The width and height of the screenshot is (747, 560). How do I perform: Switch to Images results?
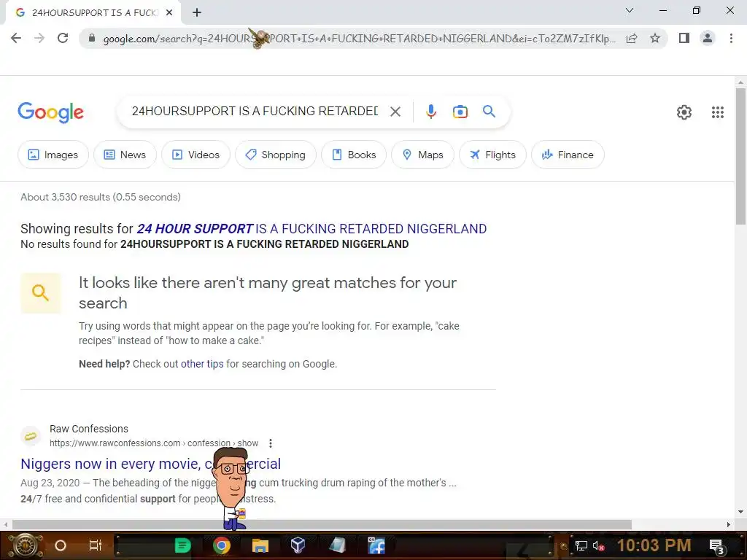(53, 155)
